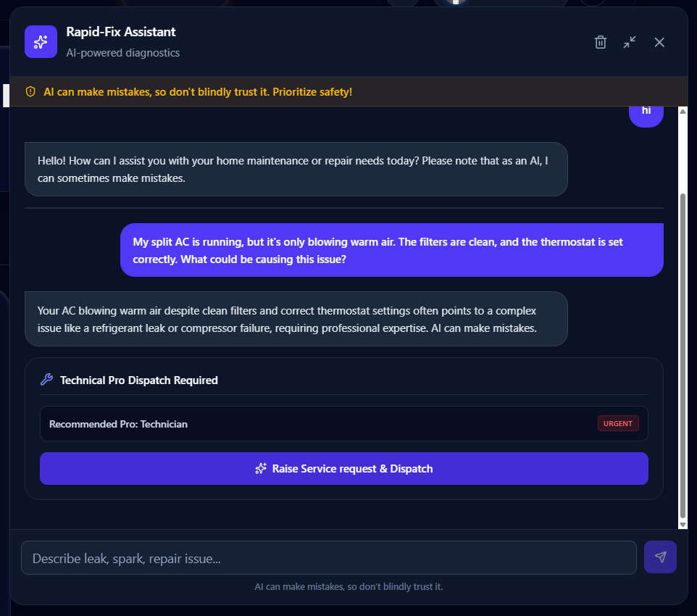Image resolution: width=697 pixels, height=616 pixels.
Task: Click the assistant's Hello greeting message
Action: pyautogui.click(x=296, y=169)
